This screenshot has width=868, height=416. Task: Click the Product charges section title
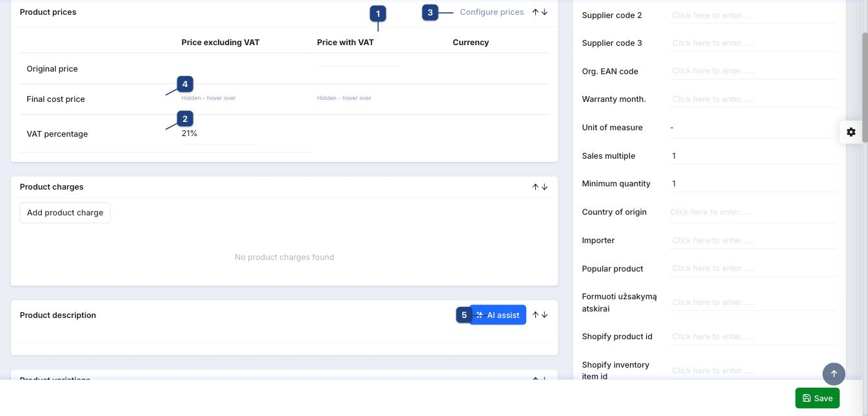52,187
